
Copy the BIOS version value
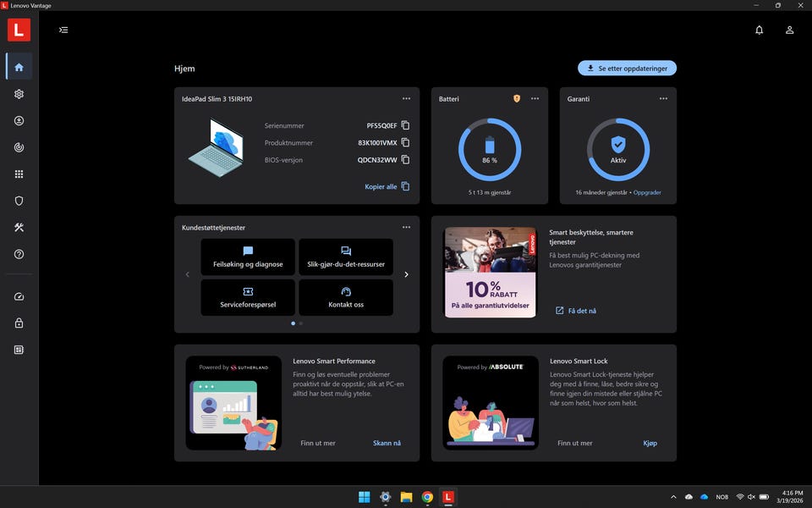pyautogui.click(x=405, y=159)
